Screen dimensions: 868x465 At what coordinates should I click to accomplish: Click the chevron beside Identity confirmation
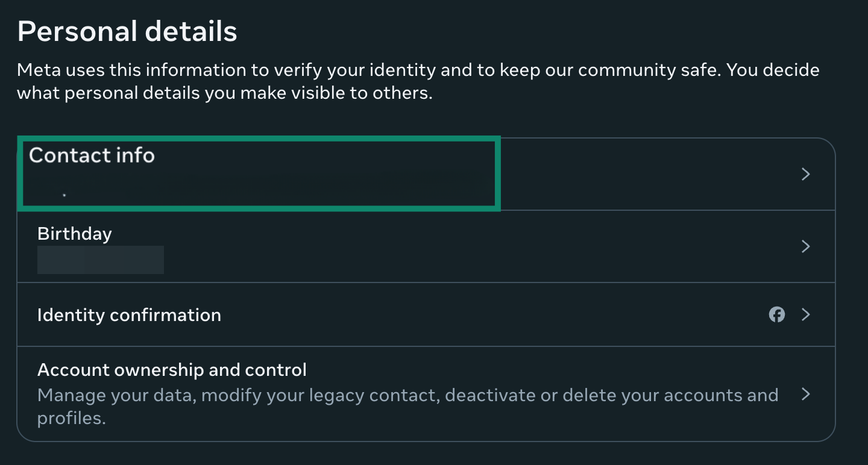(806, 314)
